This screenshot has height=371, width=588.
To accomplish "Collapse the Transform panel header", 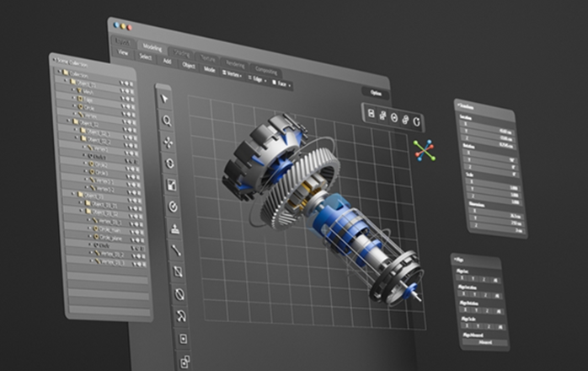I will pyautogui.click(x=459, y=105).
